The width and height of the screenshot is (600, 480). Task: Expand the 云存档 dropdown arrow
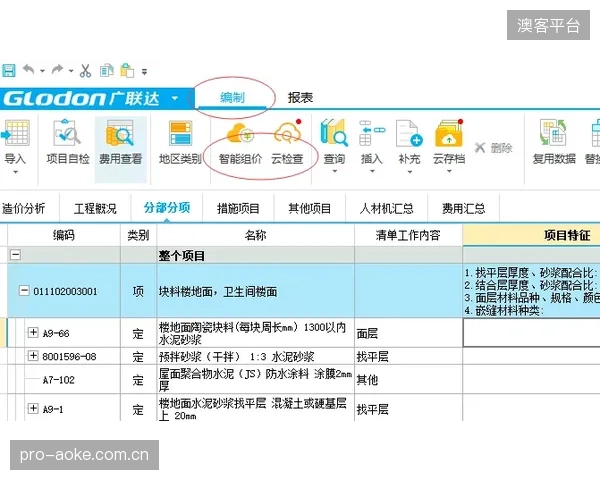[449, 171]
